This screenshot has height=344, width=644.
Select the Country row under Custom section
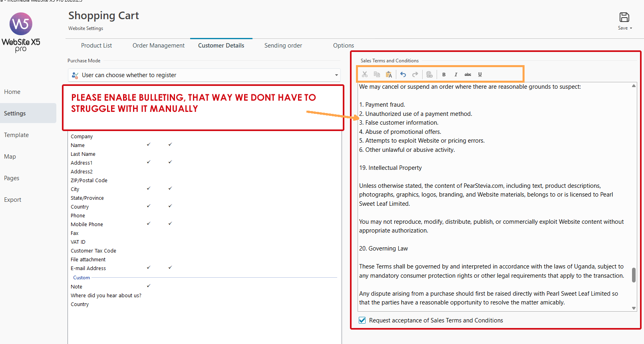tap(205, 304)
